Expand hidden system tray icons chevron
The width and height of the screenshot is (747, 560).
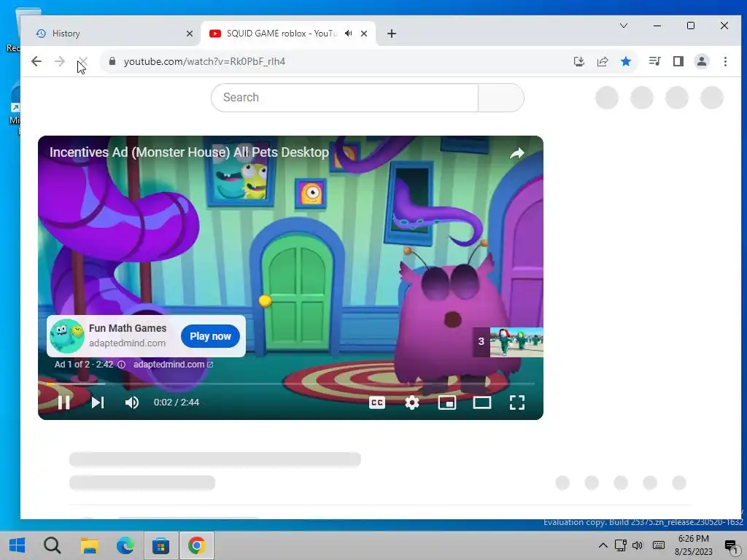603,545
